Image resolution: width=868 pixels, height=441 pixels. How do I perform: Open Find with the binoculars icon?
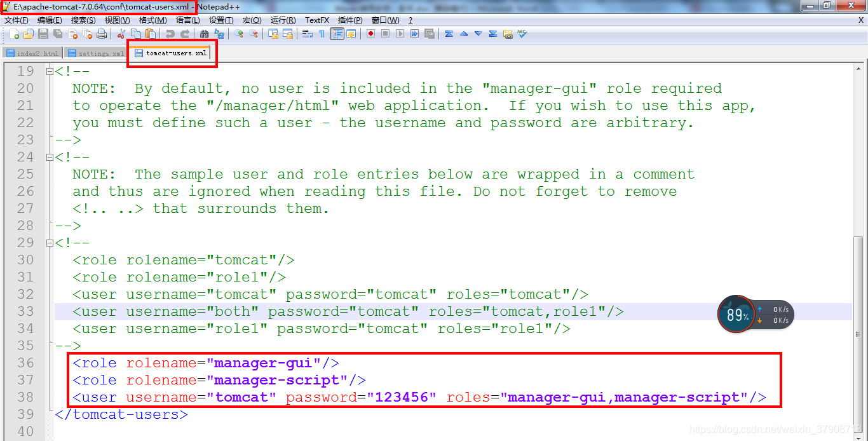click(x=204, y=34)
